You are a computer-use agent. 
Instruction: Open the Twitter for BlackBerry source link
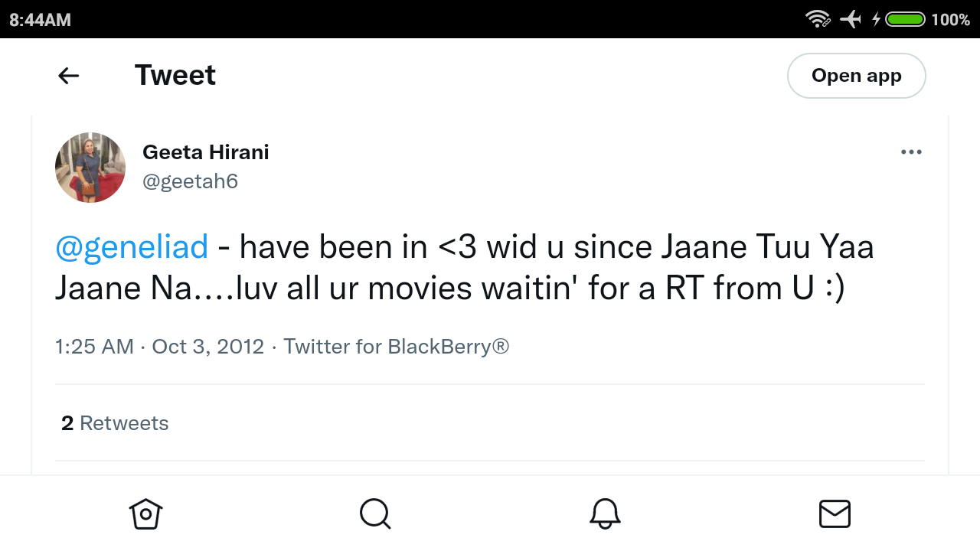(397, 347)
